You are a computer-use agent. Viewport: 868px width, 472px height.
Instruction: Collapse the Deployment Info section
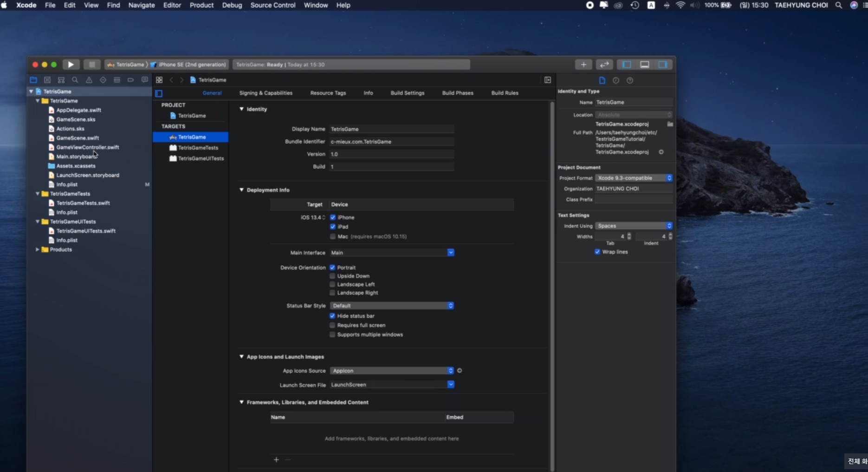241,190
